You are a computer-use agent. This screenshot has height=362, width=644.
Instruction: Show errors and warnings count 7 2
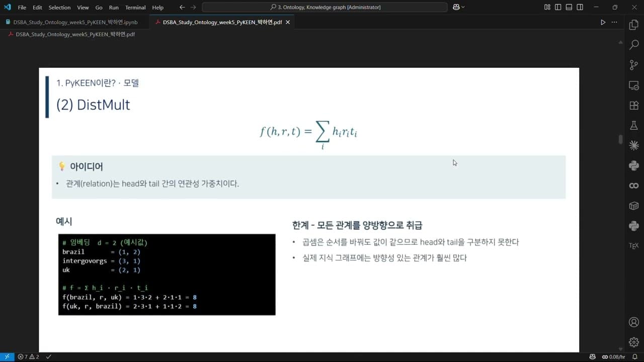(x=28, y=356)
